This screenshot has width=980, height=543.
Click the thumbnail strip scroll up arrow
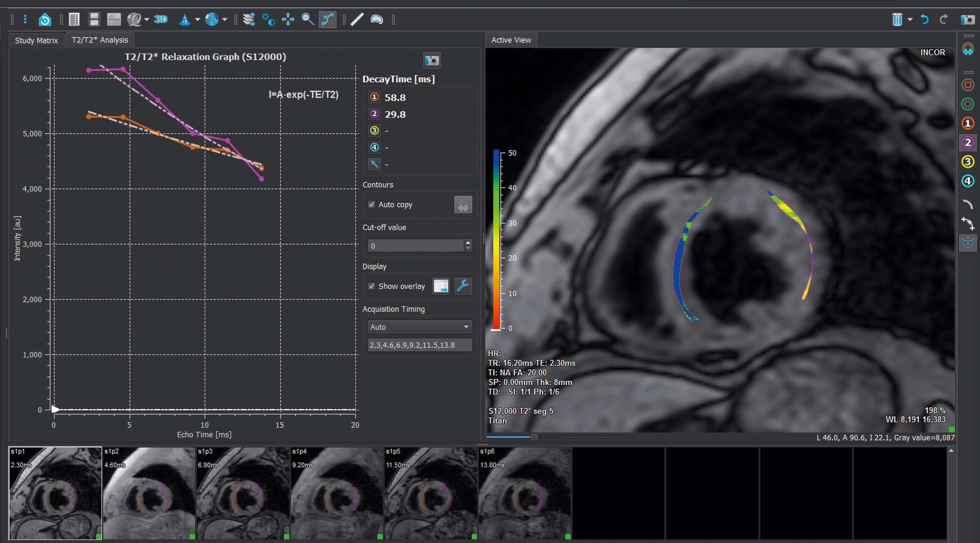tap(951, 451)
